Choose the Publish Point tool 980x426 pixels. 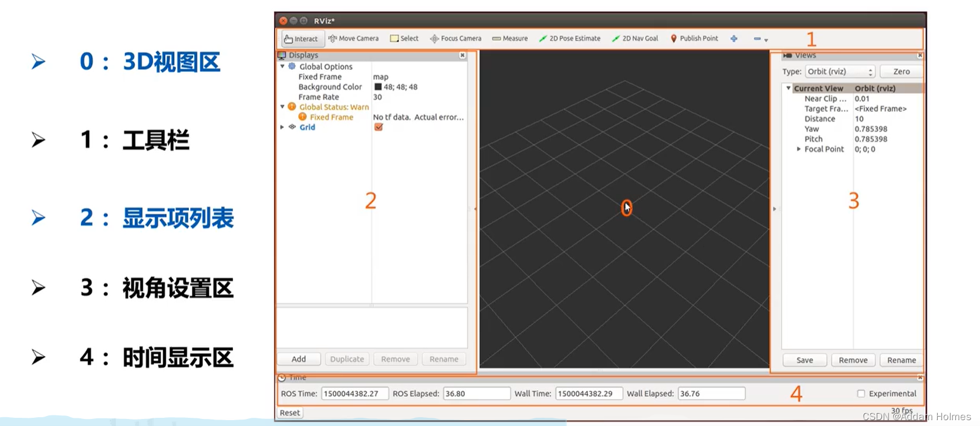click(x=694, y=39)
